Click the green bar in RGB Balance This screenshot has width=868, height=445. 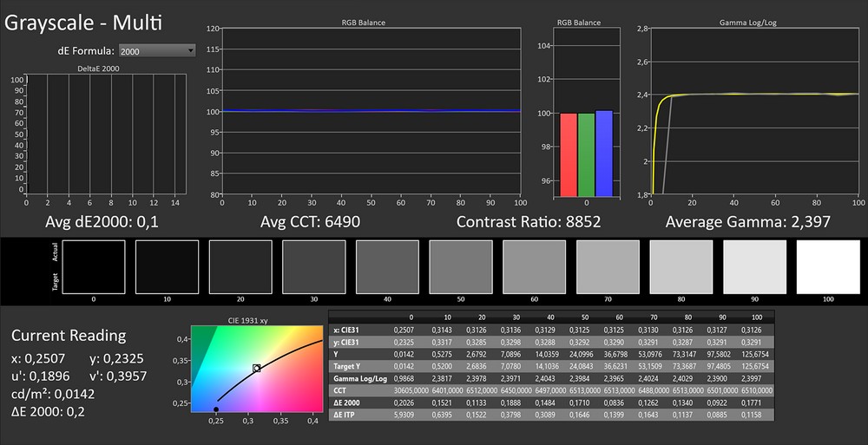[x=586, y=154]
